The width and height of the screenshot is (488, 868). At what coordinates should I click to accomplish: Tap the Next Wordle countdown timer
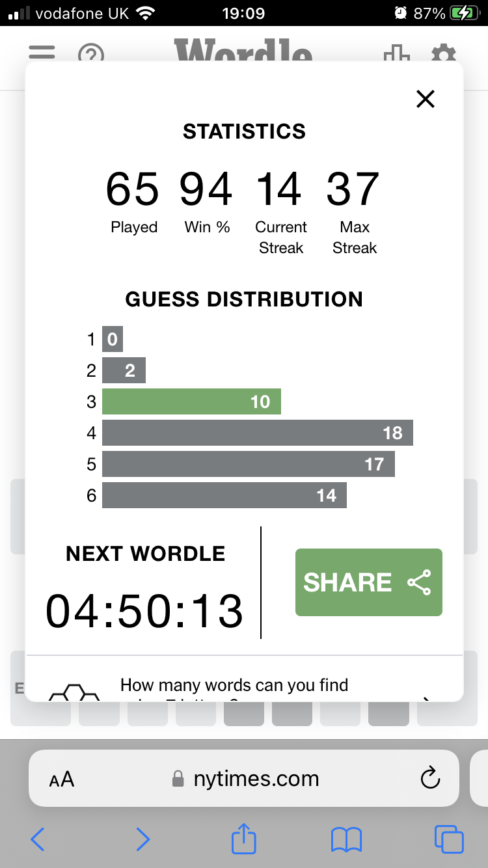[x=144, y=612]
